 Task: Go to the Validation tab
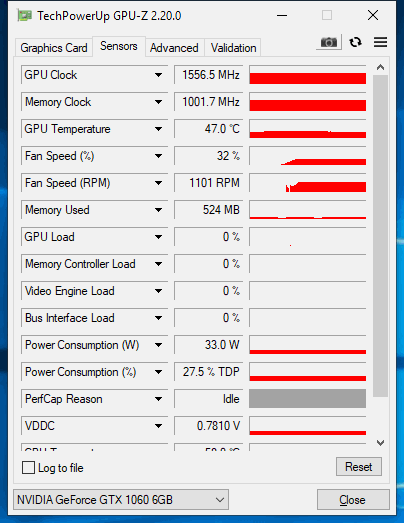pos(234,48)
